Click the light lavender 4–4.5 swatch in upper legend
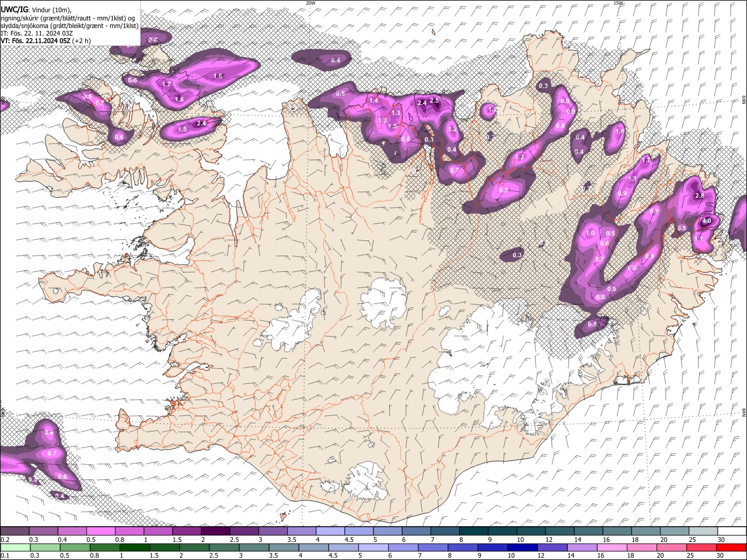 point(330,531)
